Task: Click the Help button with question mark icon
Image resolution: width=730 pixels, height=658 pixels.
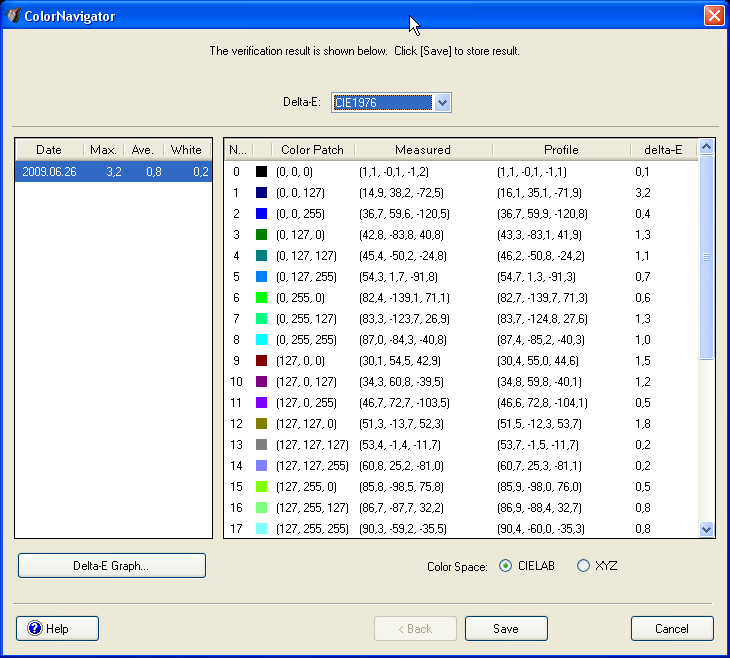Action: [57, 629]
